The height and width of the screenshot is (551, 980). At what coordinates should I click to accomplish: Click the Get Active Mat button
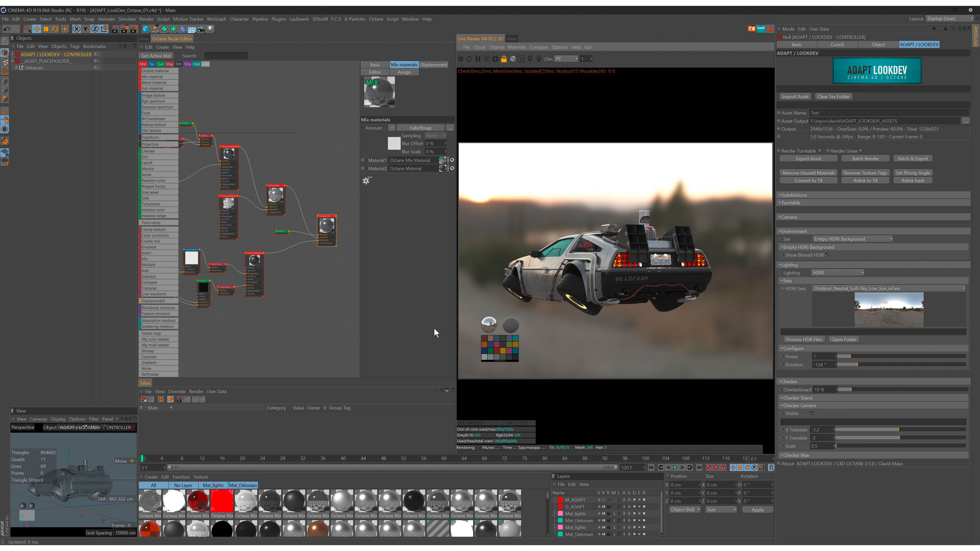pos(156,56)
